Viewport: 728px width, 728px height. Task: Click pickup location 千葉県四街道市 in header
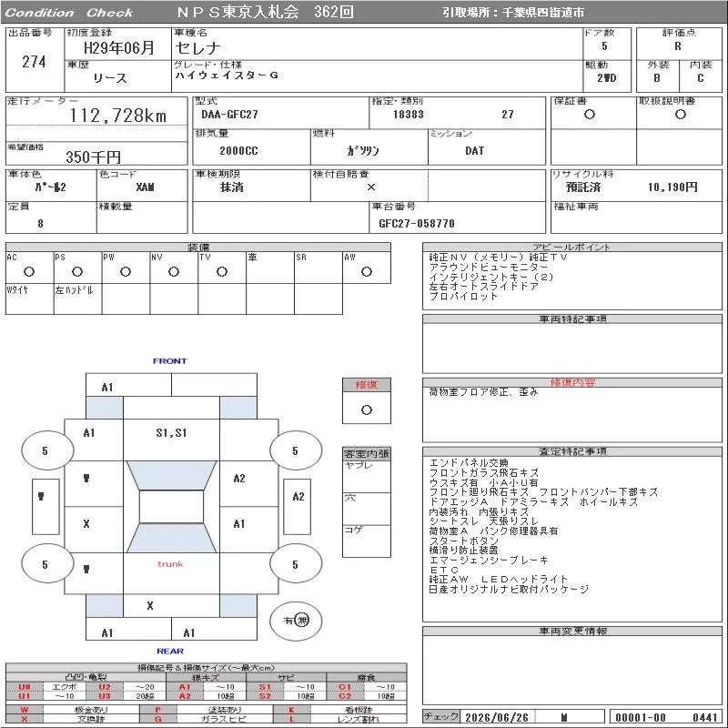point(542,13)
